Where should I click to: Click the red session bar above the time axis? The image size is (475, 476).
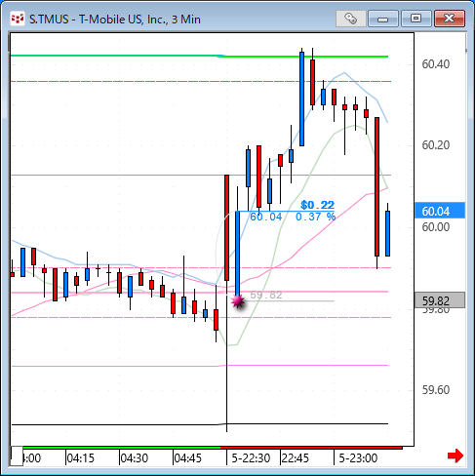(311, 448)
